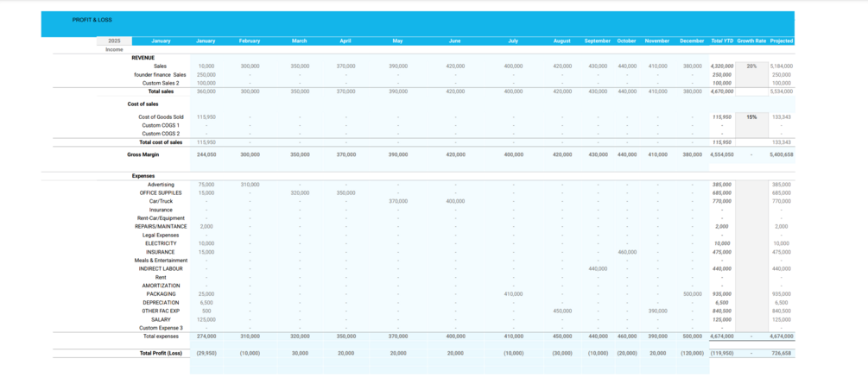Select PACKAGING July value 410,000

[513, 293]
